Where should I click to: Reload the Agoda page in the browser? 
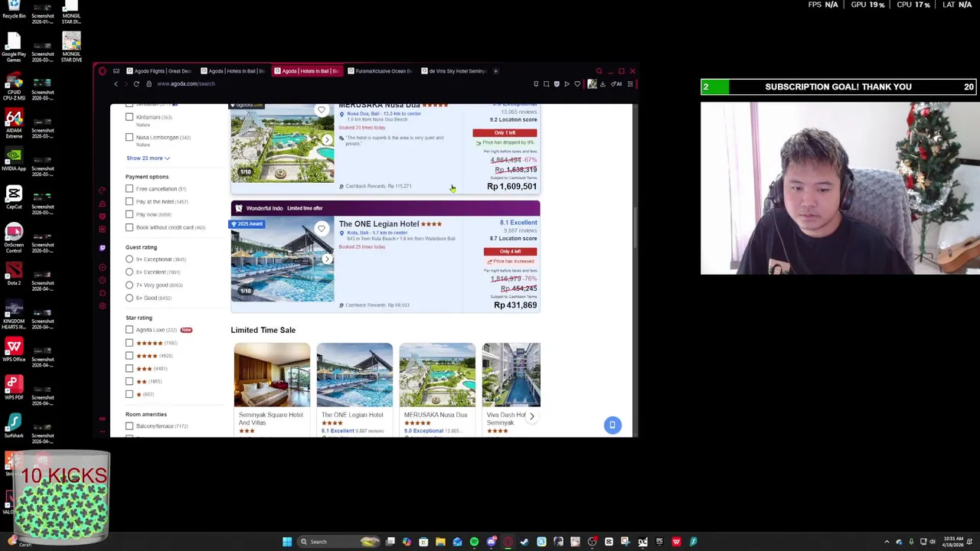tap(136, 83)
